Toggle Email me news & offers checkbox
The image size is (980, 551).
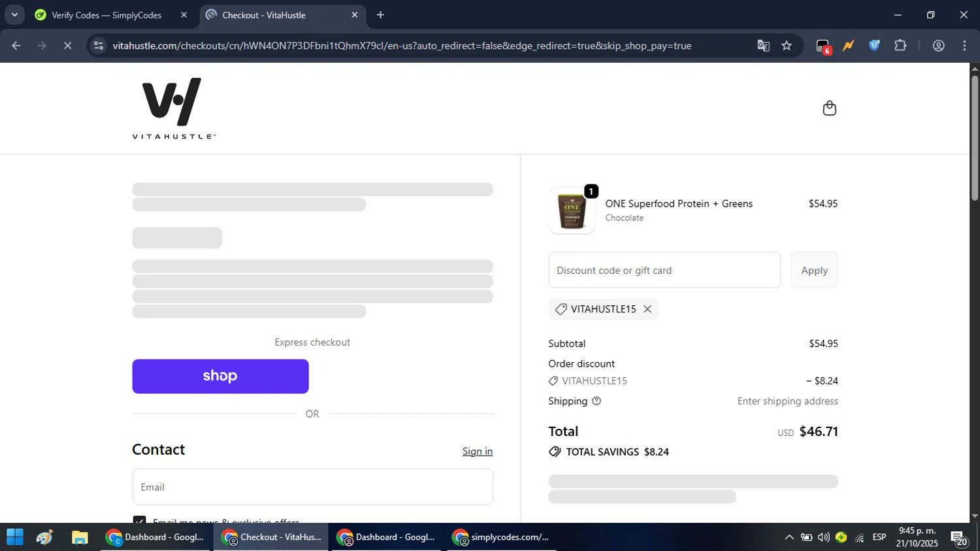139,520
